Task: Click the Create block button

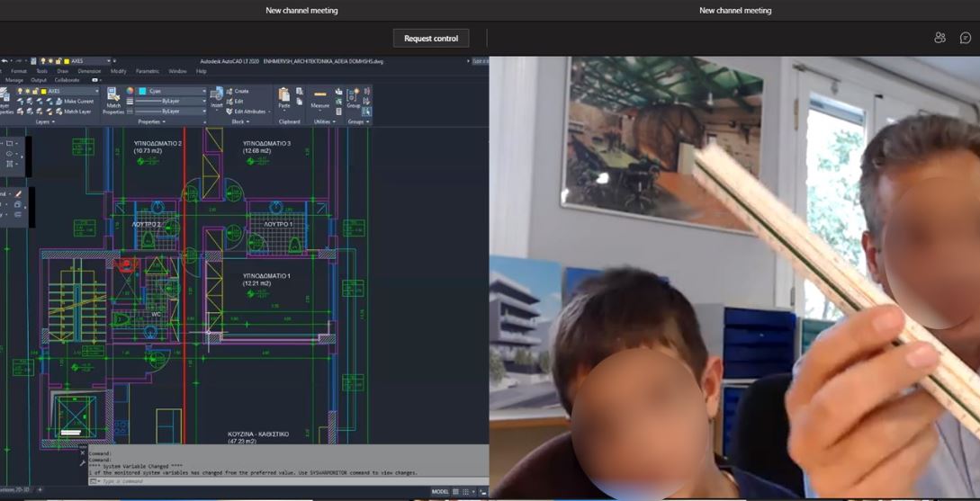Action: coord(238,91)
